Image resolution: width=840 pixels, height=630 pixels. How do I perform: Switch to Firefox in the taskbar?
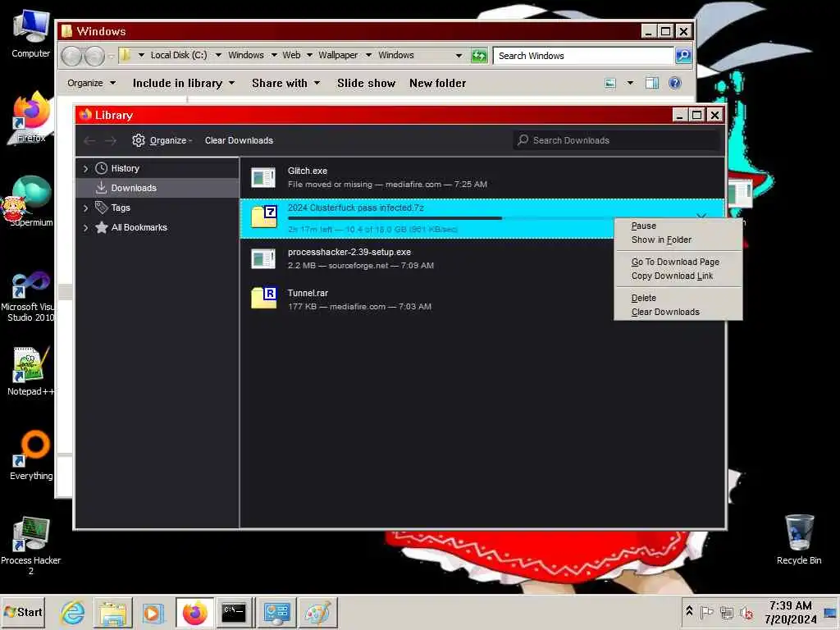tap(194, 613)
